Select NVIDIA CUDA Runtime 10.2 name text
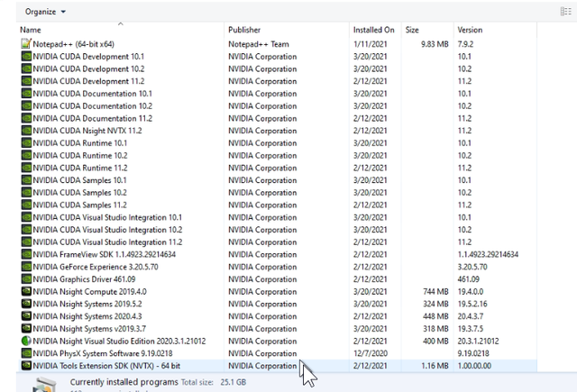This screenshot has width=577, height=392. tap(80, 156)
